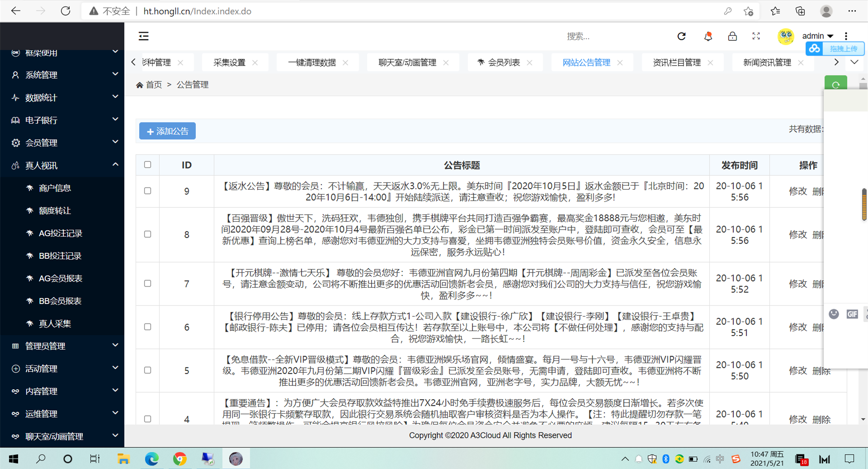Click the orange vertical scrollbar thumb
Screen dimensions: 868x469
(x=864, y=205)
